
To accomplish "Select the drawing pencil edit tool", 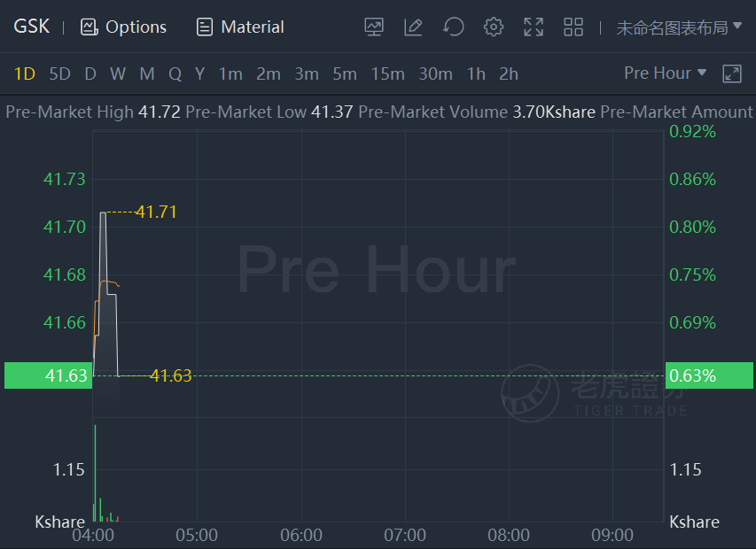I will [413, 27].
